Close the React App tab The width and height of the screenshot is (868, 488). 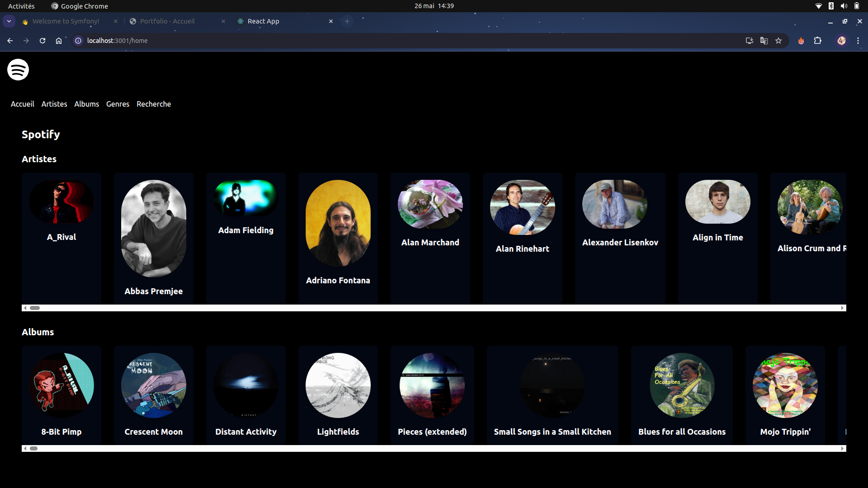[331, 21]
